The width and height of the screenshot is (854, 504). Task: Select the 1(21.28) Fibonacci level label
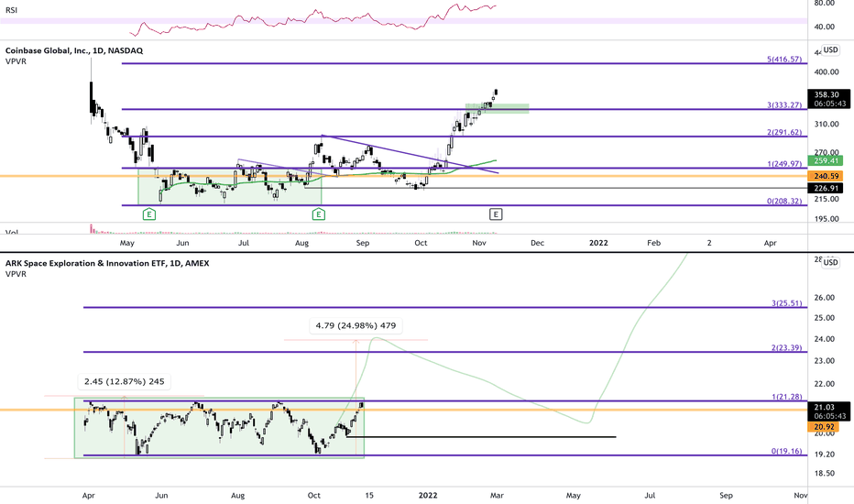tap(786, 397)
